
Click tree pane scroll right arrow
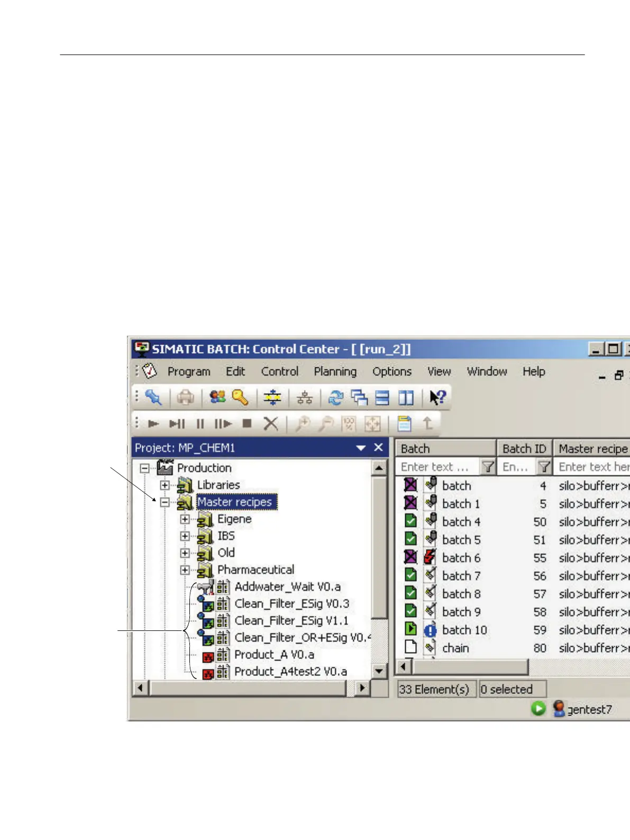tap(362, 688)
